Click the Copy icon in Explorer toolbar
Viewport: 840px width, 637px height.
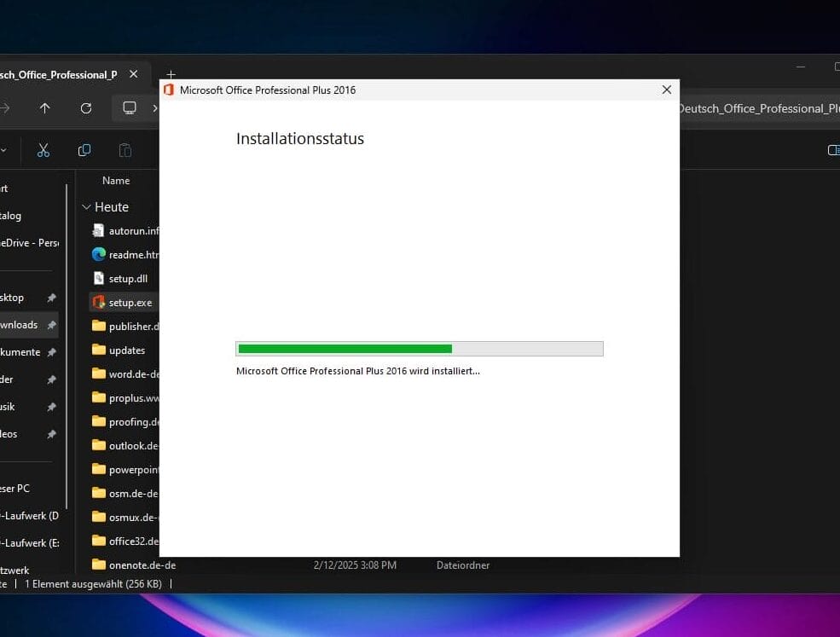pos(84,150)
